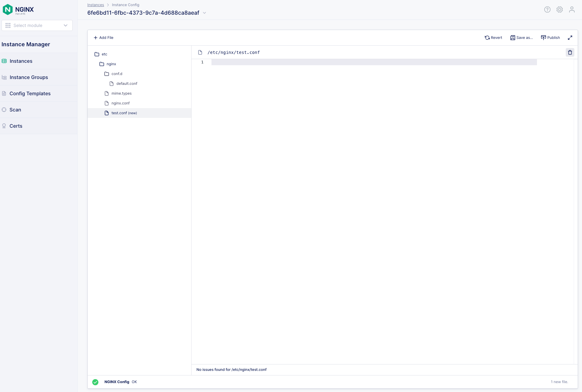Viewport: 582px width, 392px height.
Task: Open the default.conf file
Action: tap(124, 84)
